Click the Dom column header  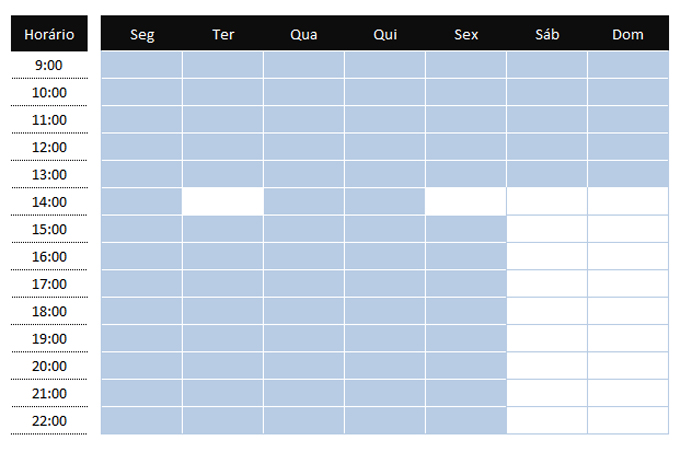pyautogui.click(x=627, y=34)
